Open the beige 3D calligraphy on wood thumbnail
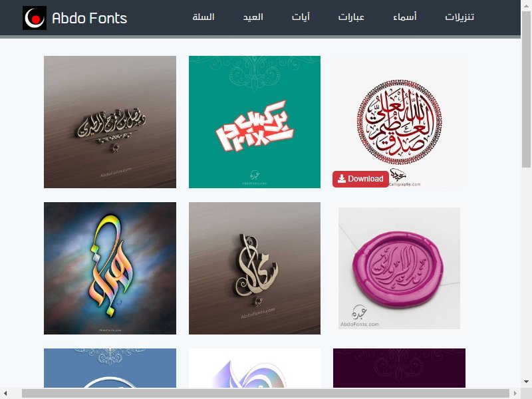This screenshot has width=532, height=399. click(x=255, y=268)
